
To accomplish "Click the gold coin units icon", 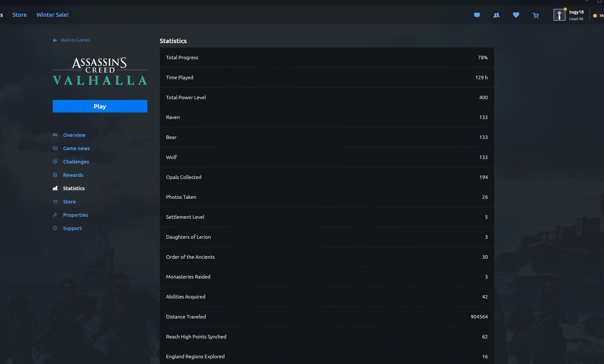I will pyautogui.click(x=595, y=16).
